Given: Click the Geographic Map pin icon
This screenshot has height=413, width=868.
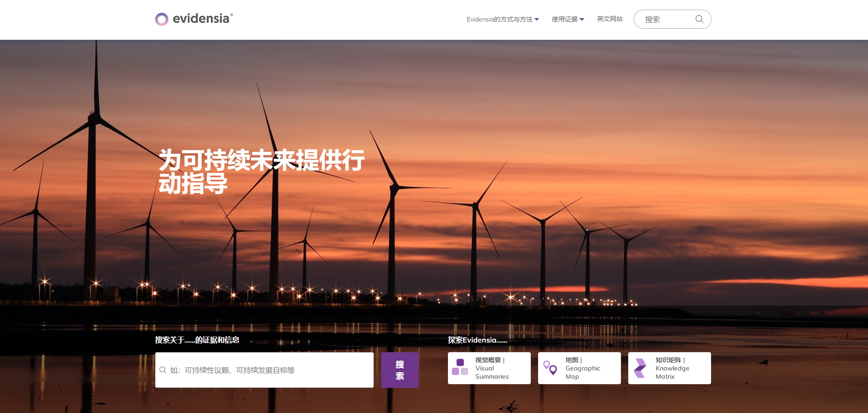Looking at the screenshot, I should [550, 368].
